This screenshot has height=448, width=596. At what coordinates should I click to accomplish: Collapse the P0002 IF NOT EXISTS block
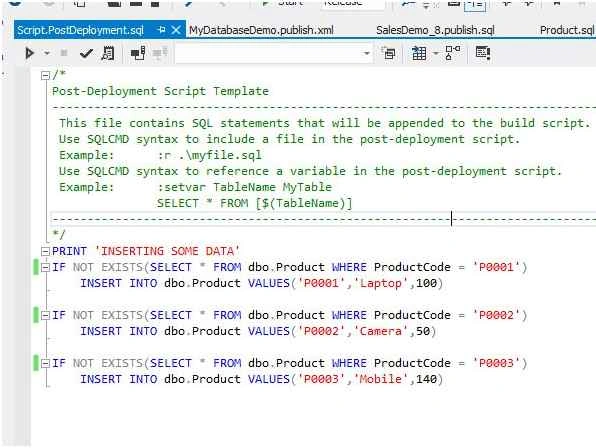(45, 315)
